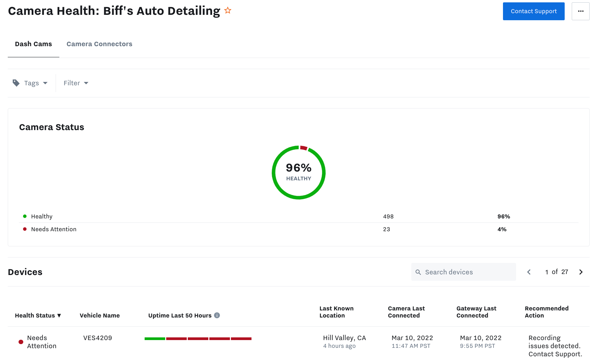Click the Needs Attention legend row
This screenshot has height=364, width=594.
(54, 229)
